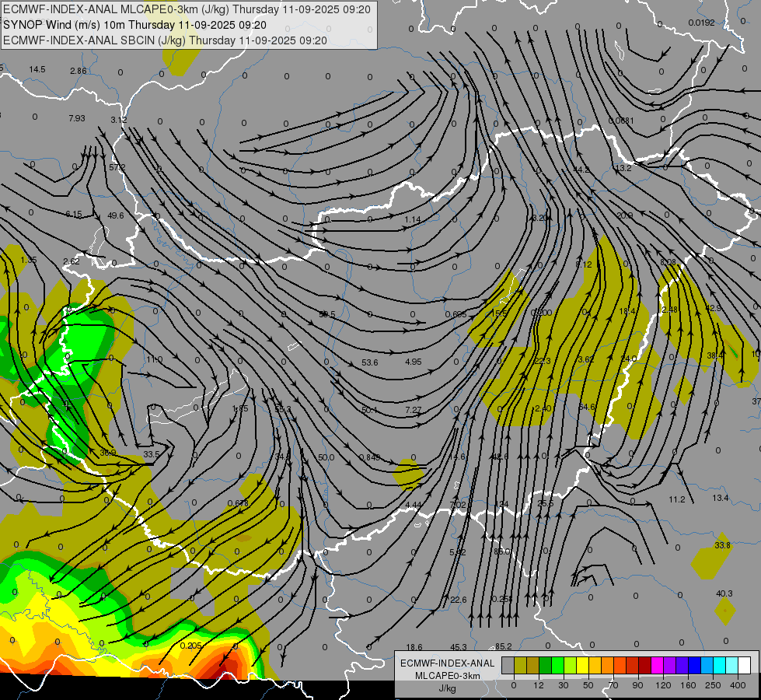Click the map value 6.15
The width and height of the screenshot is (761, 700).
click(74, 214)
